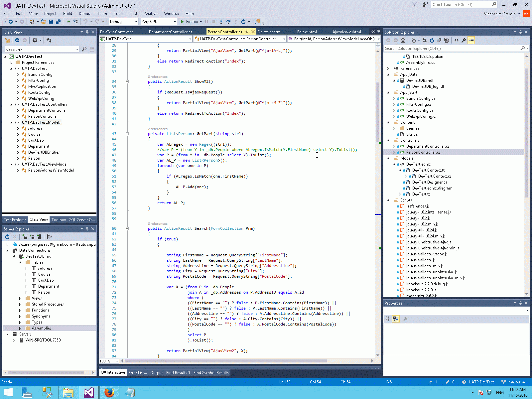The width and height of the screenshot is (532, 399).
Task: Click master branch in status bar
Action: (x=514, y=382)
